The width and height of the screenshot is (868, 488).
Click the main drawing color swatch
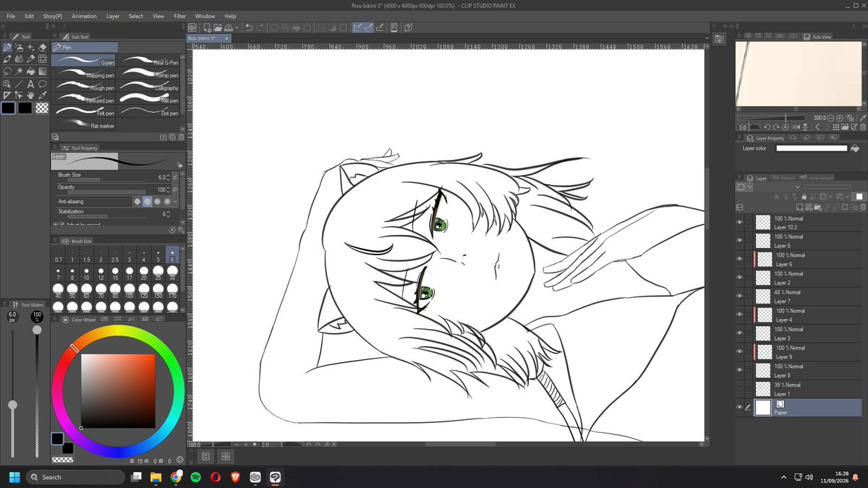click(x=8, y=108)
